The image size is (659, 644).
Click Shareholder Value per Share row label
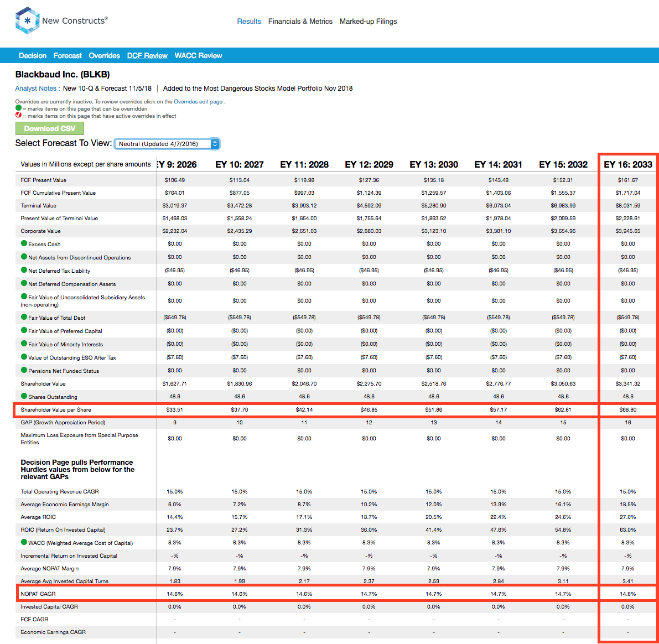(x=56, y=409)
